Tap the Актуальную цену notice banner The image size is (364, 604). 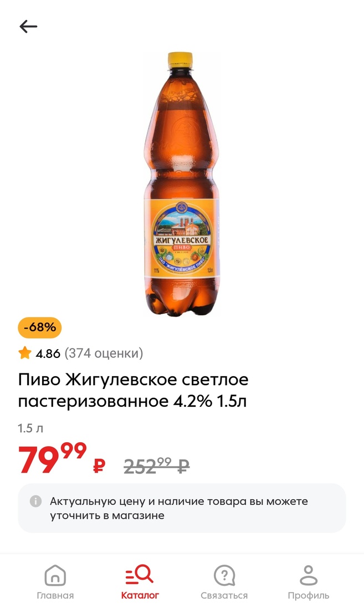tap(182, 508)
